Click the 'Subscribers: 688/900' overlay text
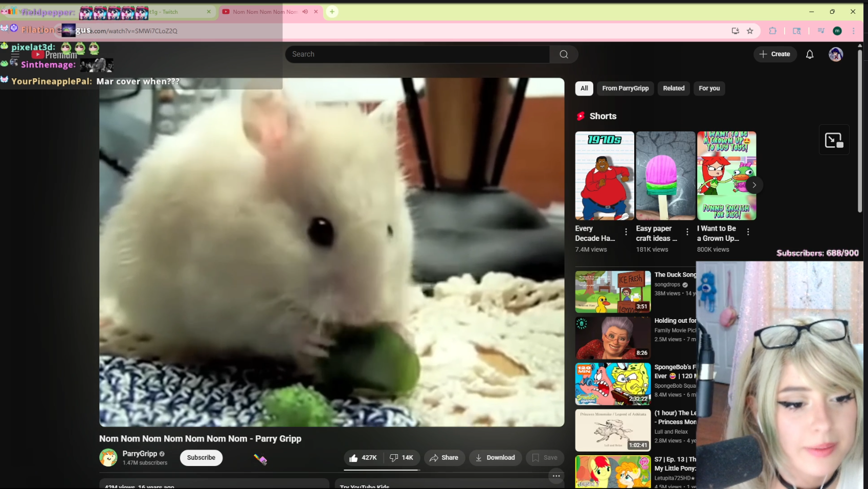The height and width of the screenshot is (489, 868). pyautogui.click(x=817, y=253)
